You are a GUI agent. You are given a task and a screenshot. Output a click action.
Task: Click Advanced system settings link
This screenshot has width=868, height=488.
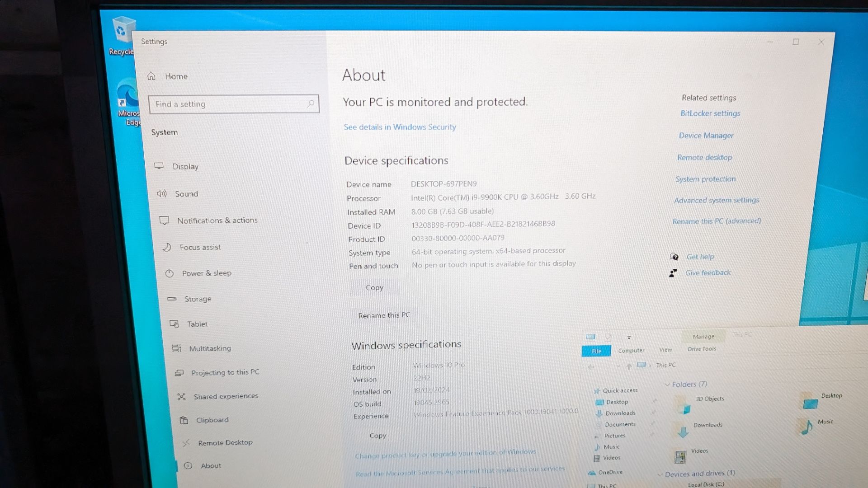click(716, 200)
